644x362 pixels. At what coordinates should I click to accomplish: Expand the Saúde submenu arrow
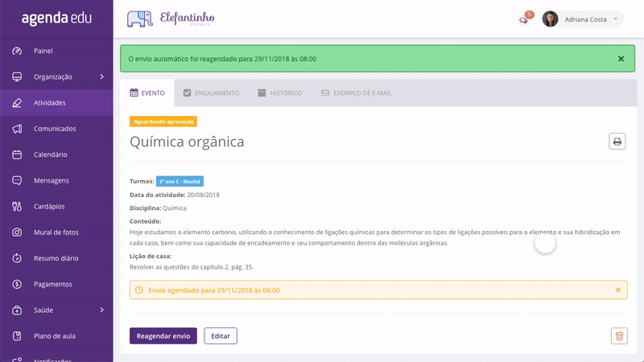coord(102,310)
